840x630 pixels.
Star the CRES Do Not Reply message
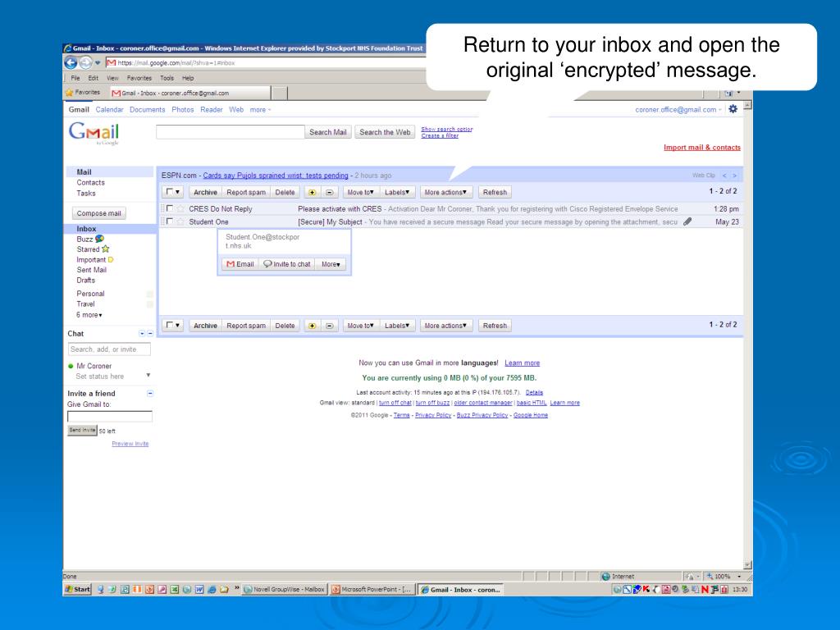[180, 209]
